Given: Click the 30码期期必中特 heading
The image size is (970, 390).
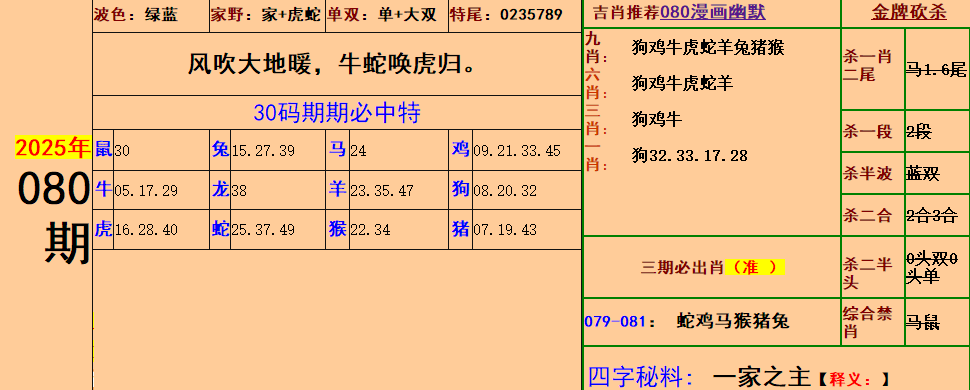Looking at the screenshot, I should pos(337,113).
